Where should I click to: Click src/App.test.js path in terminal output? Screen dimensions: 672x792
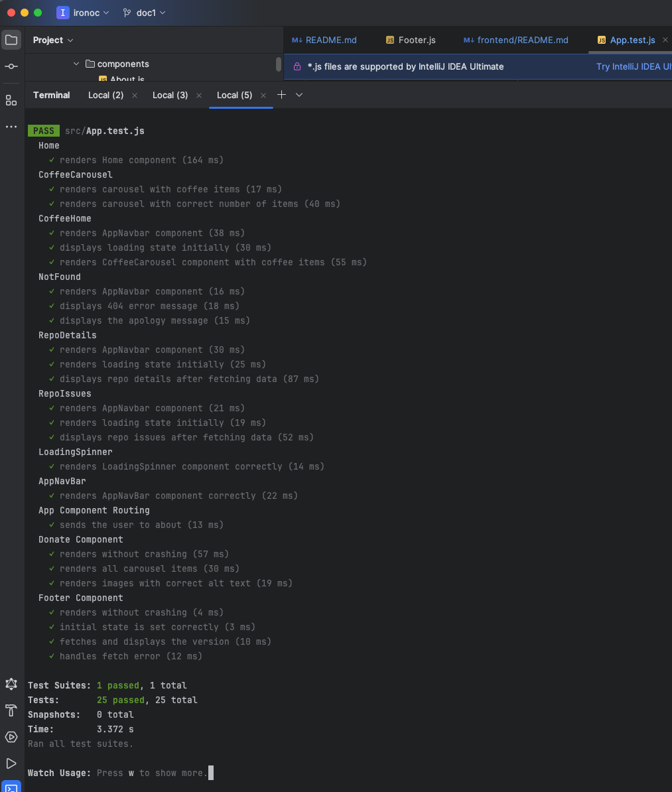click(105, 131)
